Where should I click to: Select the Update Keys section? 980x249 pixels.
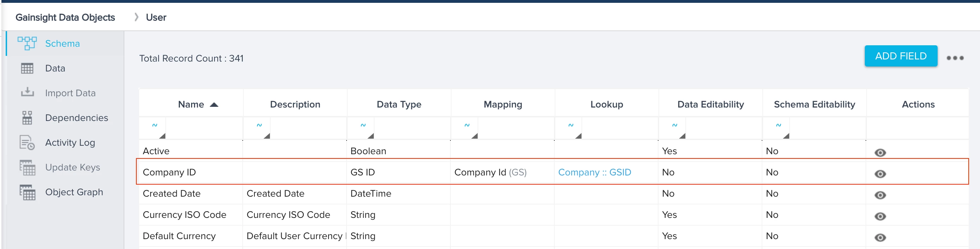pyautogui.click(x=65, y=168)
